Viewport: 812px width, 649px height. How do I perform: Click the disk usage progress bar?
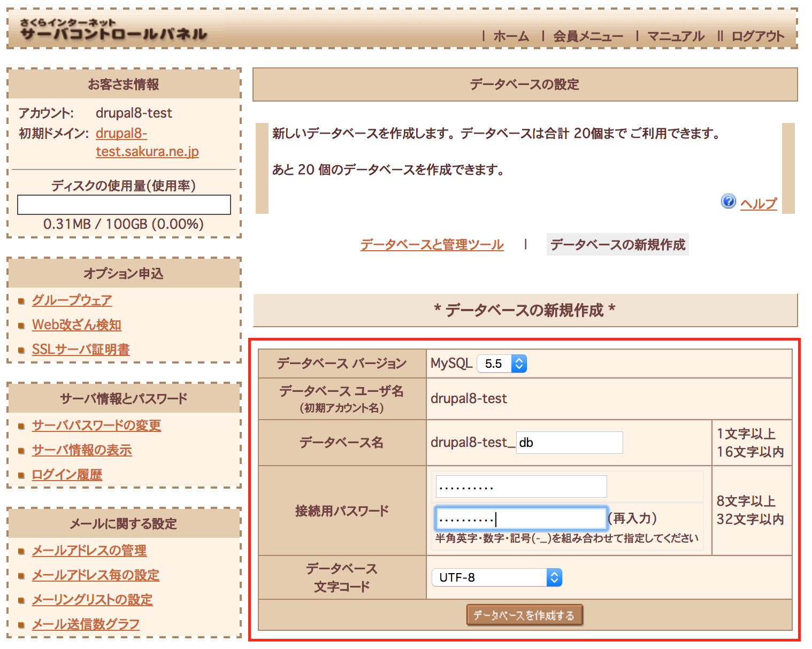(x=124, y=205)
